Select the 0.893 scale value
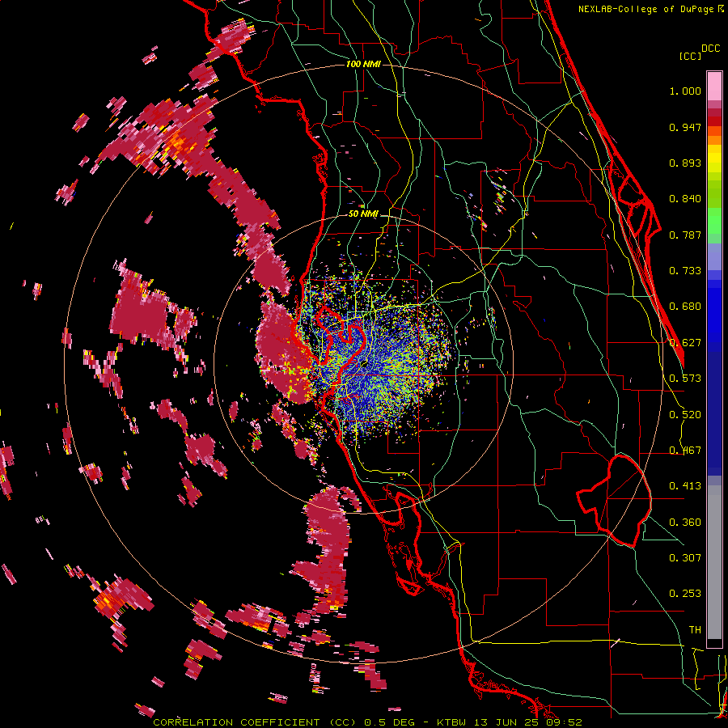Screen dimensions: 728x728 (x=685, y=163)
